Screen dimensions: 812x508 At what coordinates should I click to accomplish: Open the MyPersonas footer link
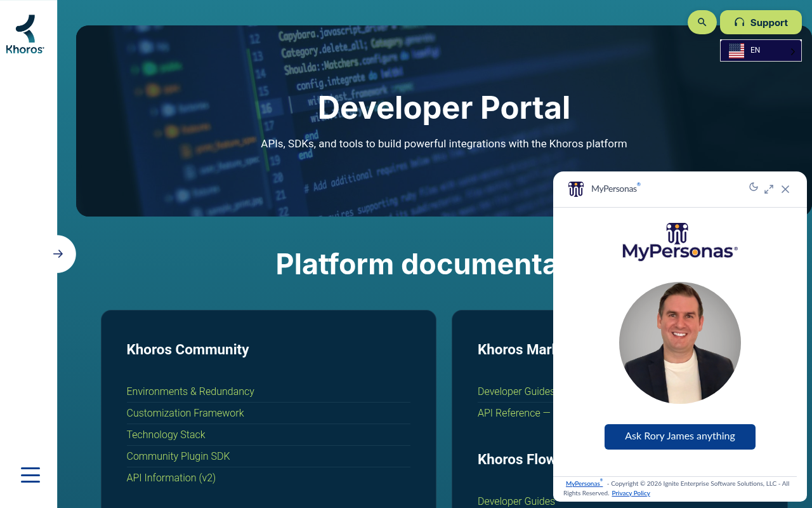point(584,484)
